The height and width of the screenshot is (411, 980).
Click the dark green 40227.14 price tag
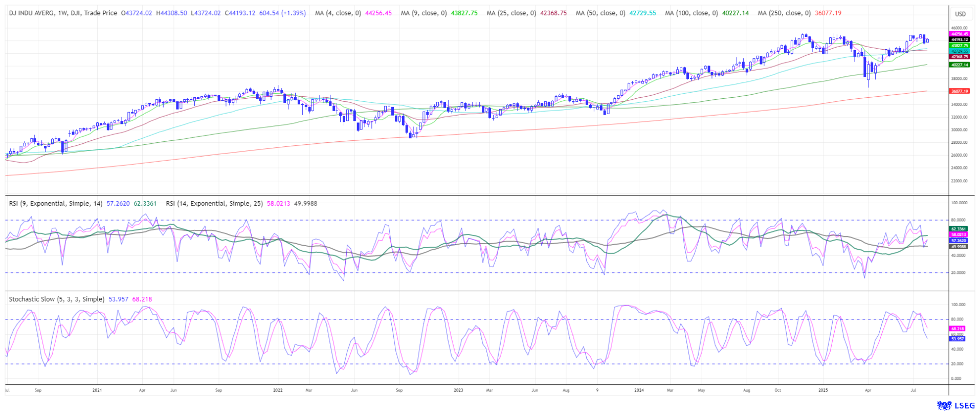(959, 65)
